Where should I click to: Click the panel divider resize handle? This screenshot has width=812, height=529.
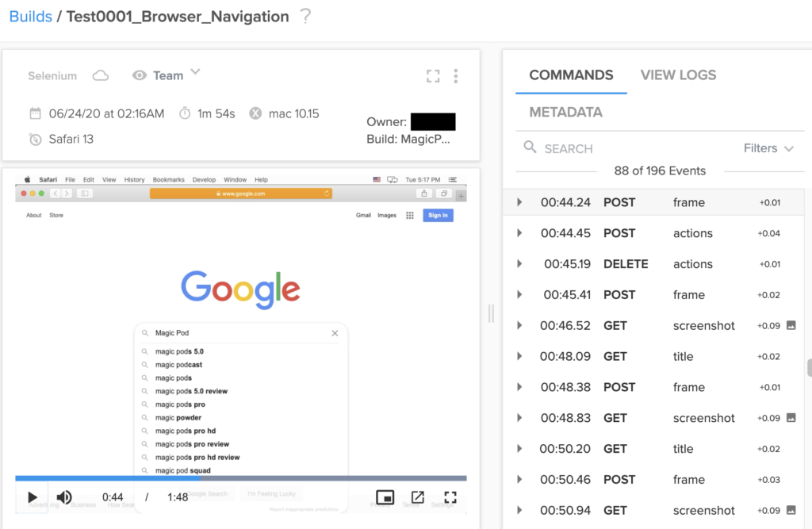[x=491, y=313]
